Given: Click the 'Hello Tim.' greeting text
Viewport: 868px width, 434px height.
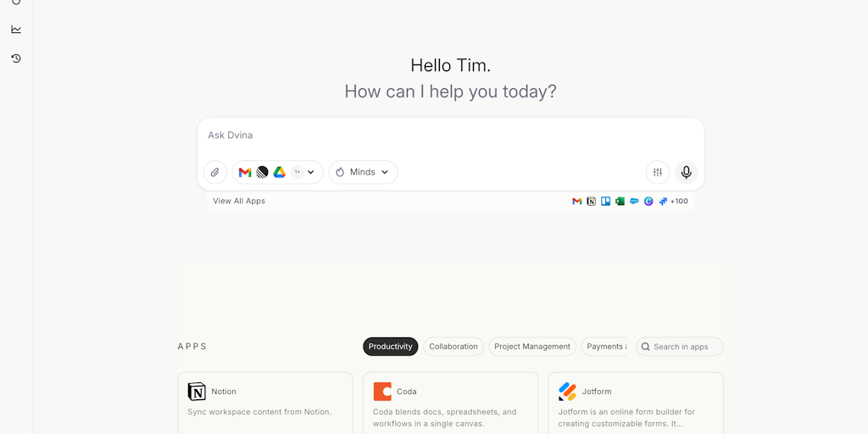Looking at the screenshot, I should click(x=451, y=65).
